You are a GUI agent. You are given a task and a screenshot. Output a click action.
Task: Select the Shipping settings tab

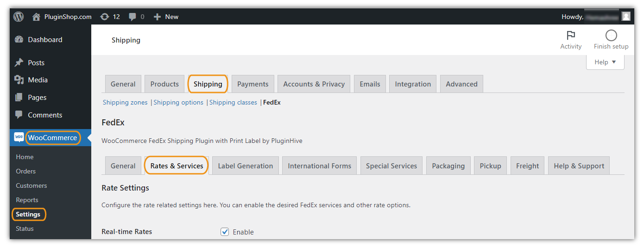tap(208, 84)
